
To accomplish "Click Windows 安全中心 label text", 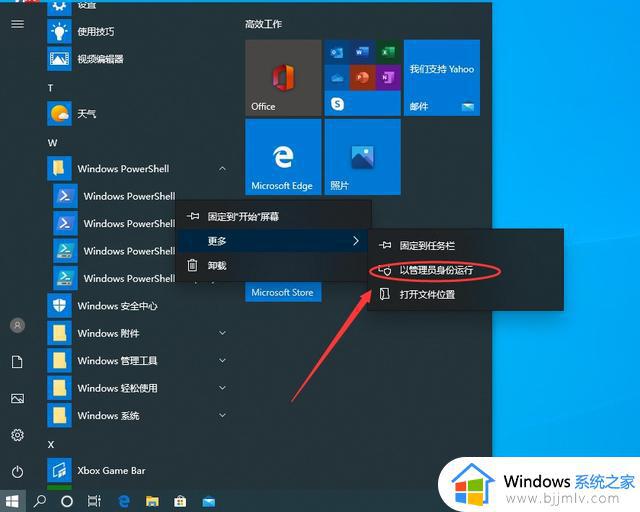I will click(x=118, y=306).
